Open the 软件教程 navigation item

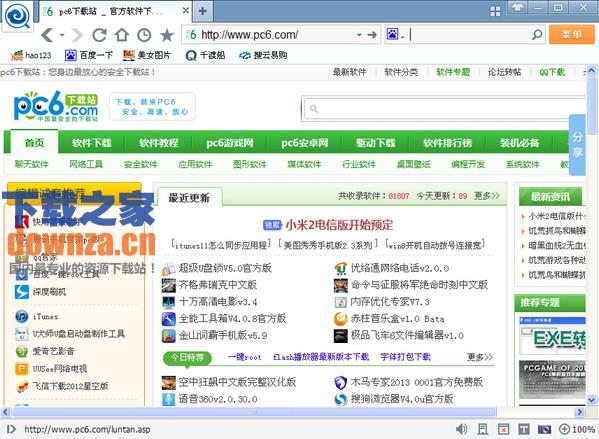coord(159,143)
